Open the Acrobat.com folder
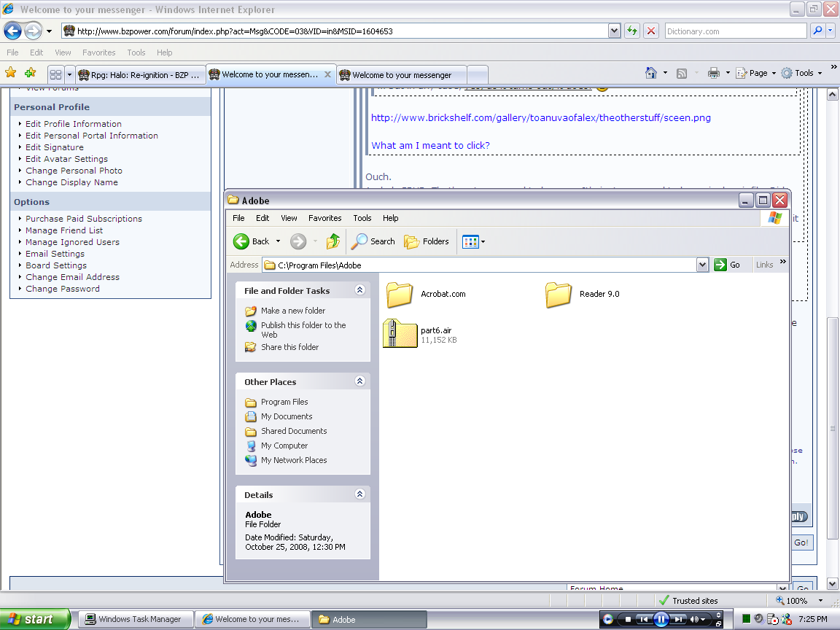The image size is (840, 630). tap(400, 295)
